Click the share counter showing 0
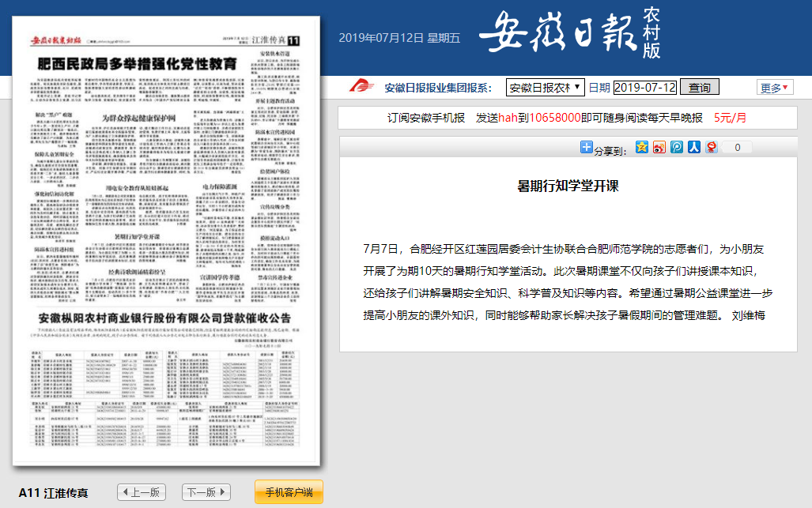Image resolution: width=812 pixels, height=508 pixels. (x=738, y=147)
